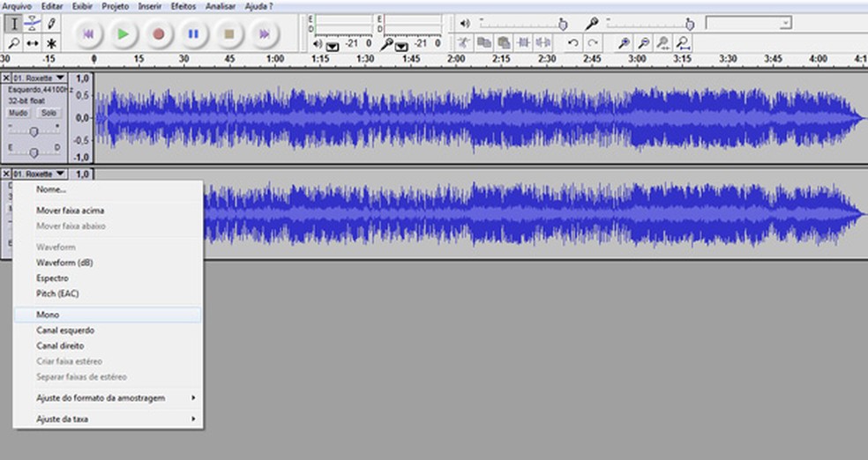Click the first track's vertical amplitude scale
868x460 pixels.
coord(82,118)
